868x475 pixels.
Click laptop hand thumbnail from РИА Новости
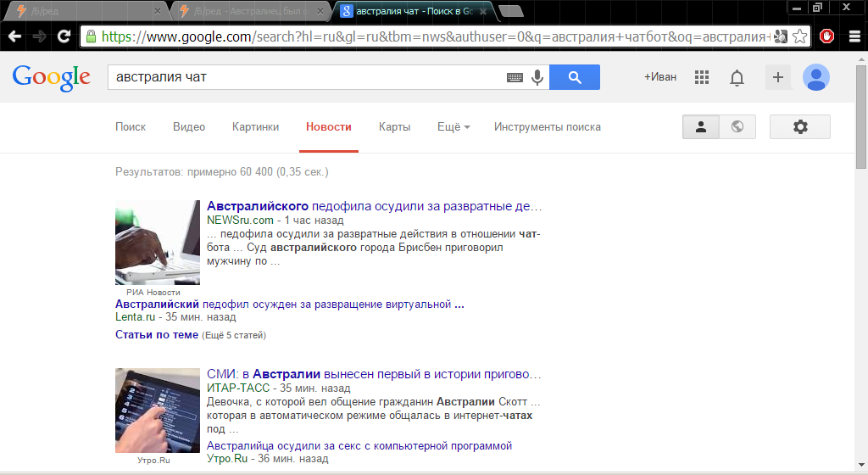[x=158, y=243]
